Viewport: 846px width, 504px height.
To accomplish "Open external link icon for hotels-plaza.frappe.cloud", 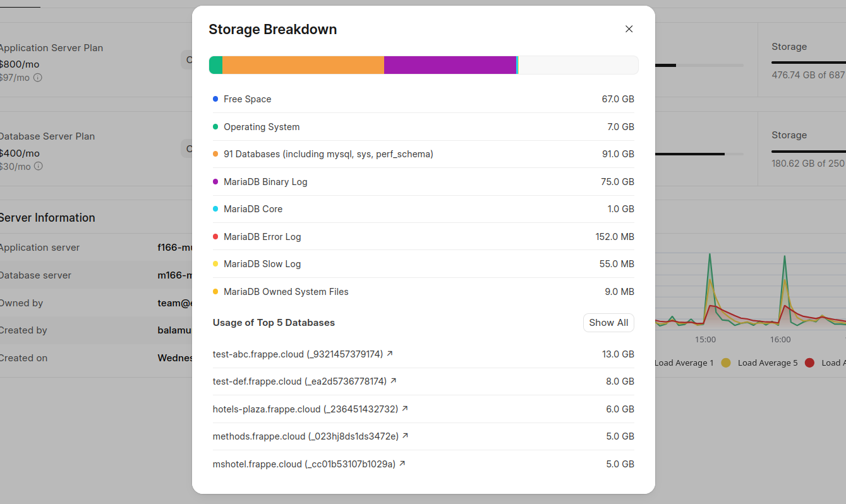I will click(405, 409).
